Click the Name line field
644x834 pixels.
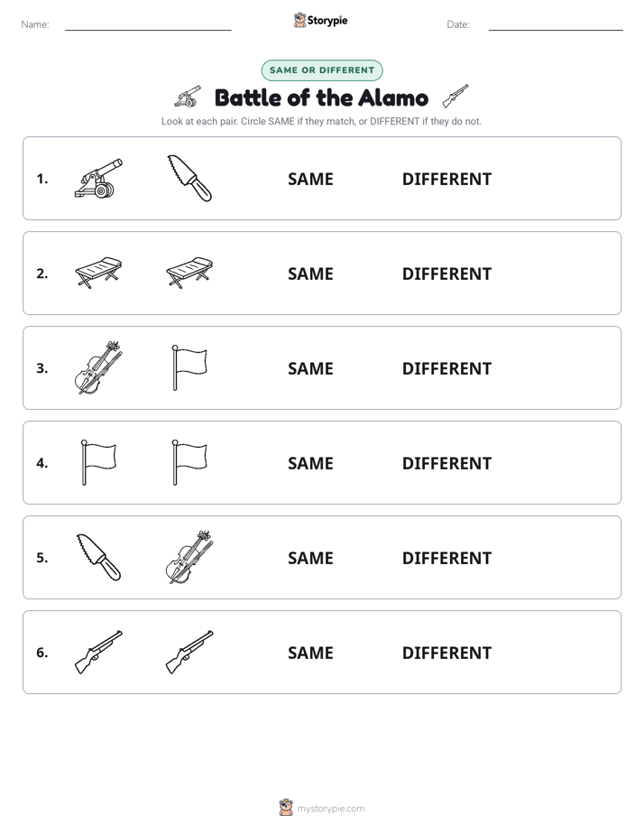point(148,24)
